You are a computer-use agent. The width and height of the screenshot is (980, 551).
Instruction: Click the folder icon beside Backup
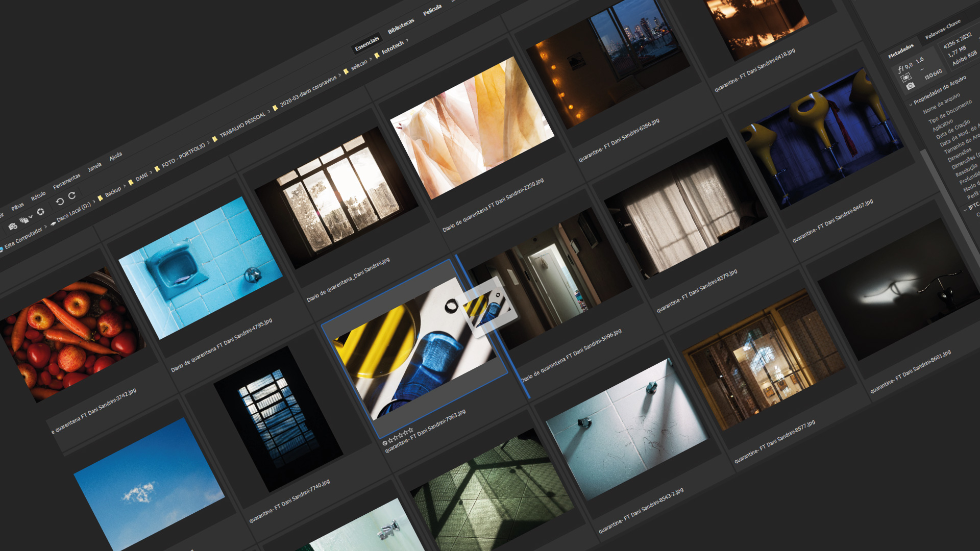pyautogui.click(x=101, y=198)
